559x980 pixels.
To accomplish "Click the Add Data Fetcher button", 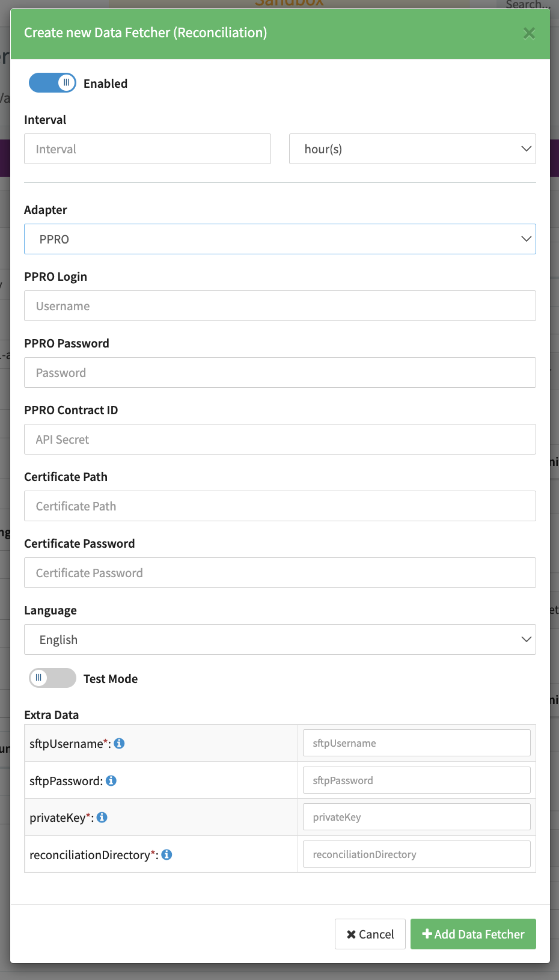I will 473,934.
